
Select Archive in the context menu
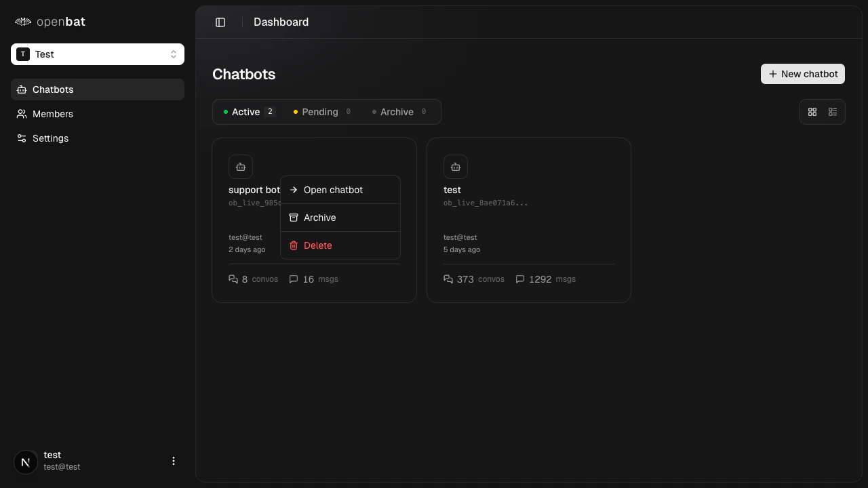point(319,218)
